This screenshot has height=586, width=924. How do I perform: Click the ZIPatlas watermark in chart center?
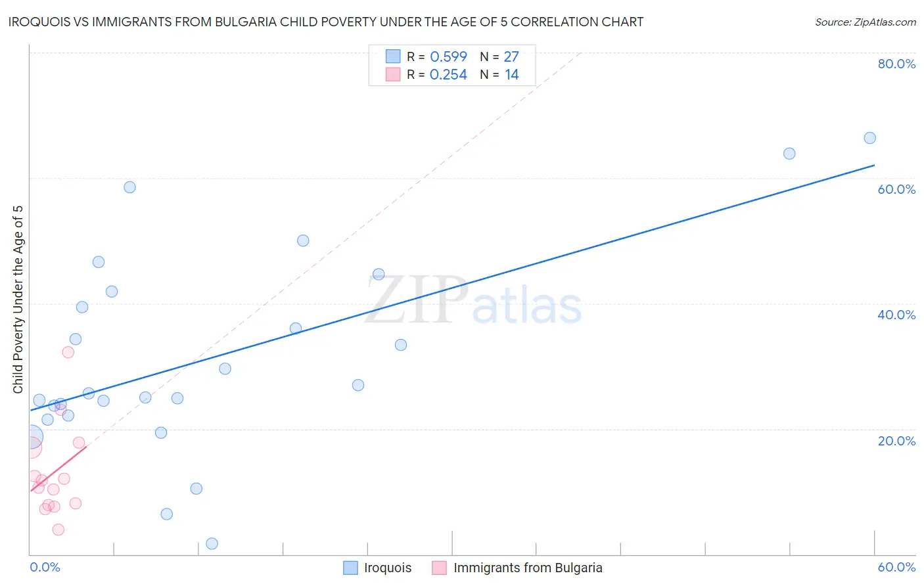pyautogui.click(x=473, y=302)
